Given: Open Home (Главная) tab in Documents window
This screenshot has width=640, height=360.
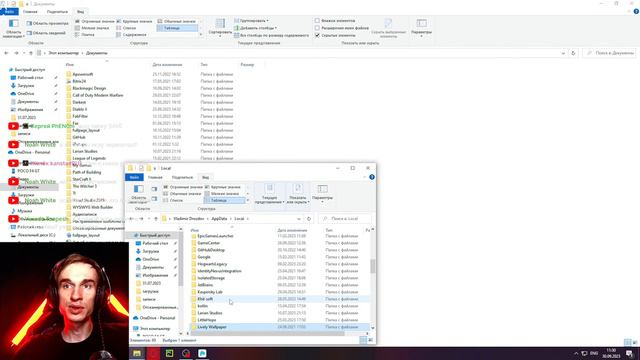Looking at the screenshot, I should (x=30, y=12).
